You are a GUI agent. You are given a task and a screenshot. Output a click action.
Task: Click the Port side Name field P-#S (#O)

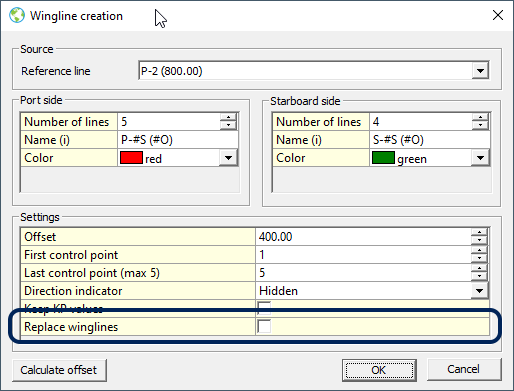(178, 140)
